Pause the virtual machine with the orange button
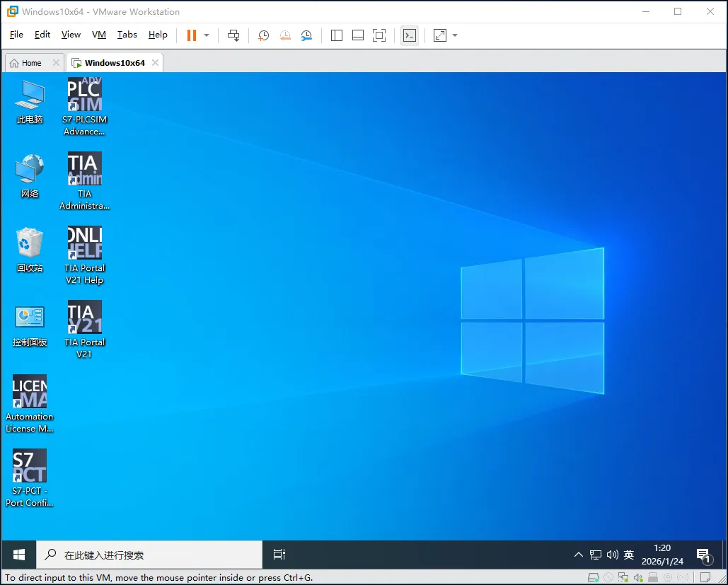This screenshot has width=728, height=585. click(x=191, y=35)
